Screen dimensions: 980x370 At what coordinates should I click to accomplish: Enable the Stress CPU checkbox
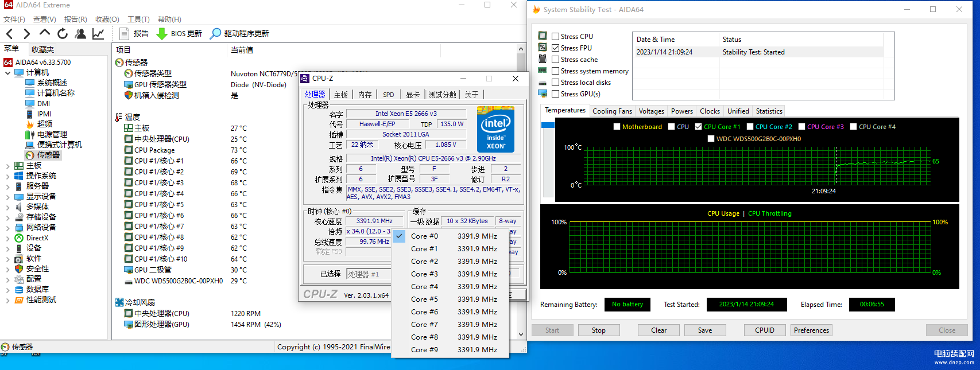pos(555,37)
